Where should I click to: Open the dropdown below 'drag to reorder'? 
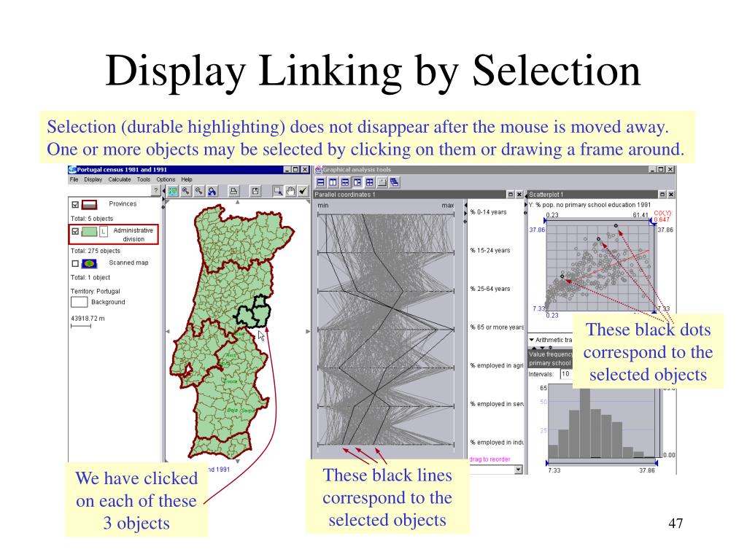519,470
